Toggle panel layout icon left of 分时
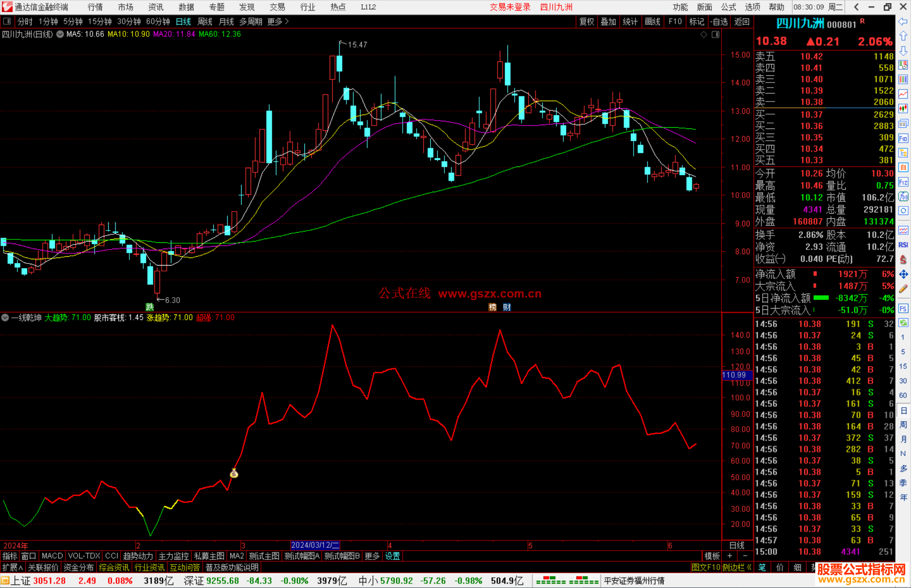The width and height of the screenshot is (911, 588). click(7, 21)
